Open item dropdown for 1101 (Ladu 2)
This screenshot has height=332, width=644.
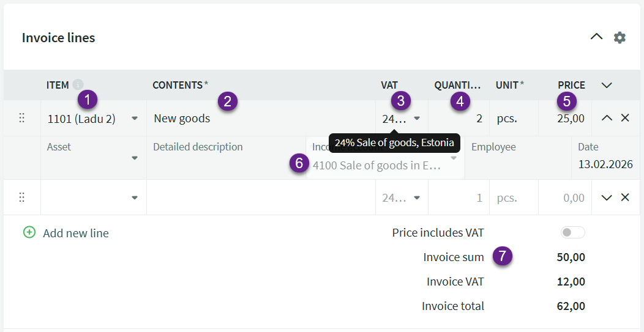(135, 119)
